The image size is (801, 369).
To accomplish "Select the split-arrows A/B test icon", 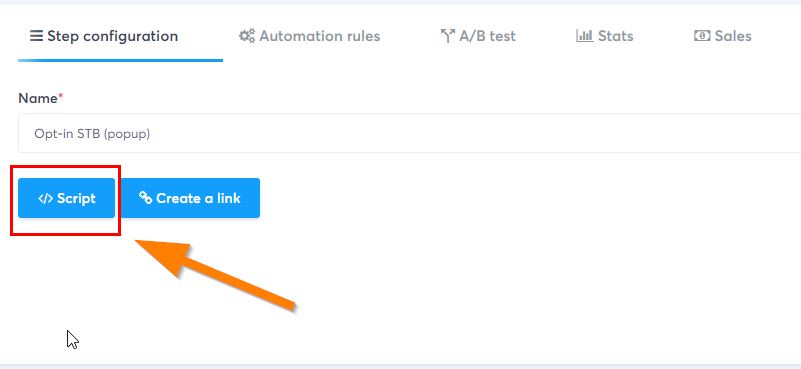I will tap(447, 36).
